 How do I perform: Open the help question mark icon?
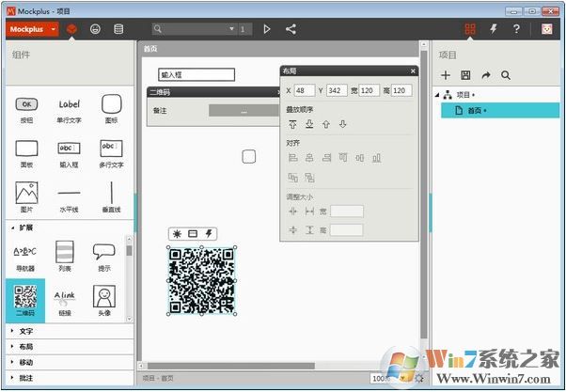(x=516, y=29)
